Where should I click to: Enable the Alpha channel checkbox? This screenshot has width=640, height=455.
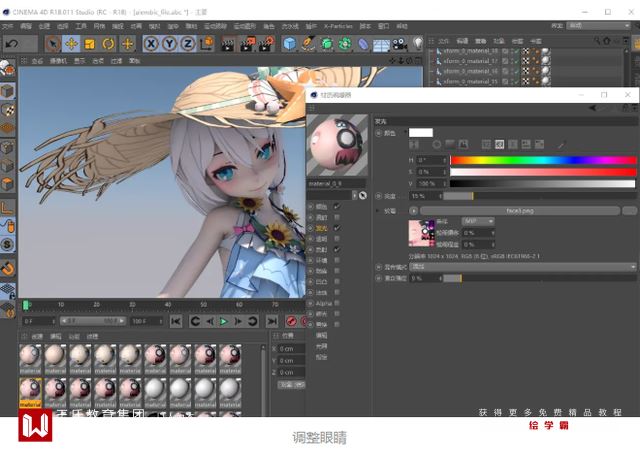click(x=337, y=303)
